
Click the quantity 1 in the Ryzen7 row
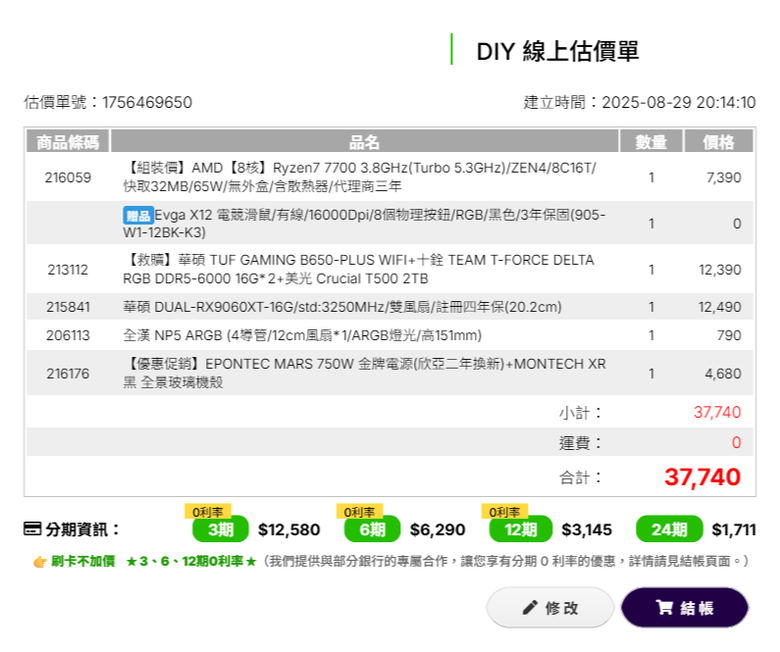(x=651, y=178)
